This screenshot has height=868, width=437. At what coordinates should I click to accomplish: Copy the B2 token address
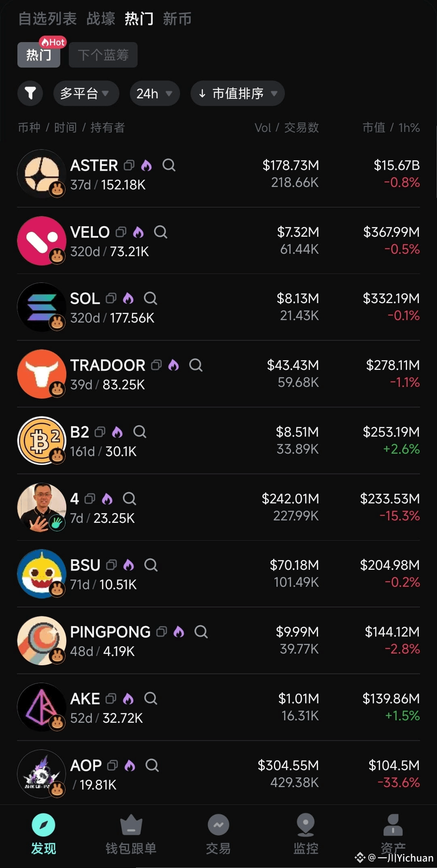[x=100, y=432]
